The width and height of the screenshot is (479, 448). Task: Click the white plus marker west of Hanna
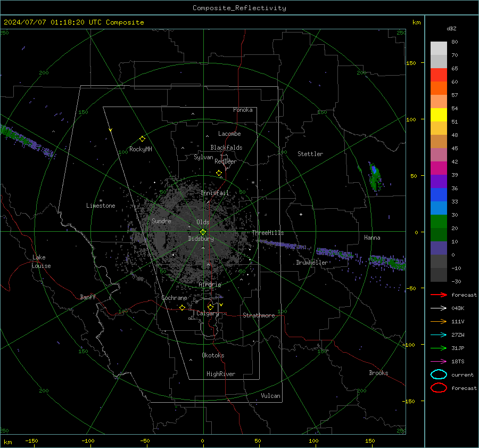pos(301,214)
